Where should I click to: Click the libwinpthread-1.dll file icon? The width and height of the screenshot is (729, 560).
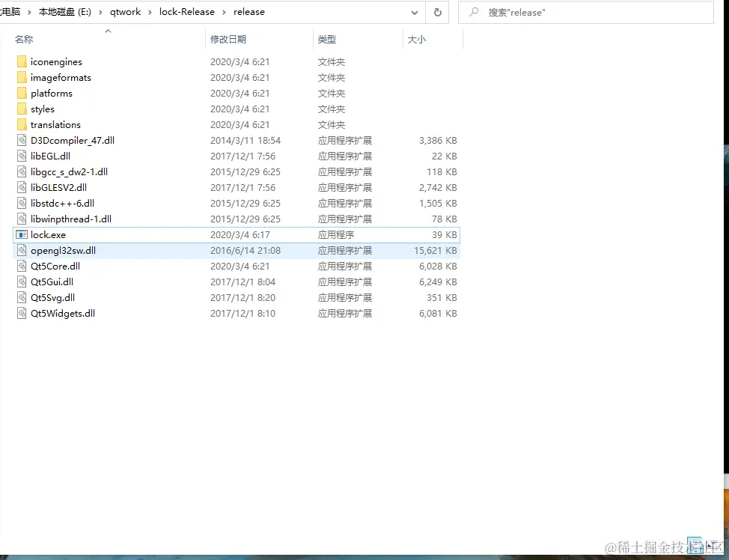22,219
